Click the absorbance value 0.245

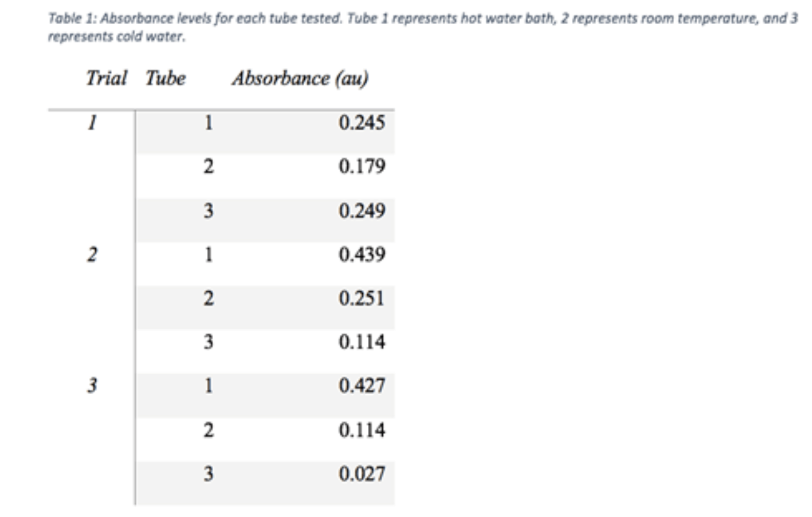[362, 123]
